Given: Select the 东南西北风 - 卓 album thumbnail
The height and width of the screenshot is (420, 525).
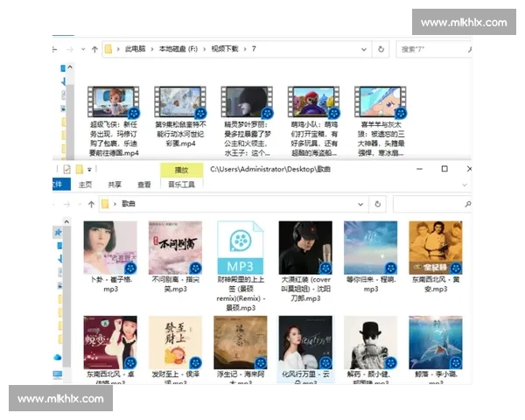Looking at the screenshot, I should (110, 342).
